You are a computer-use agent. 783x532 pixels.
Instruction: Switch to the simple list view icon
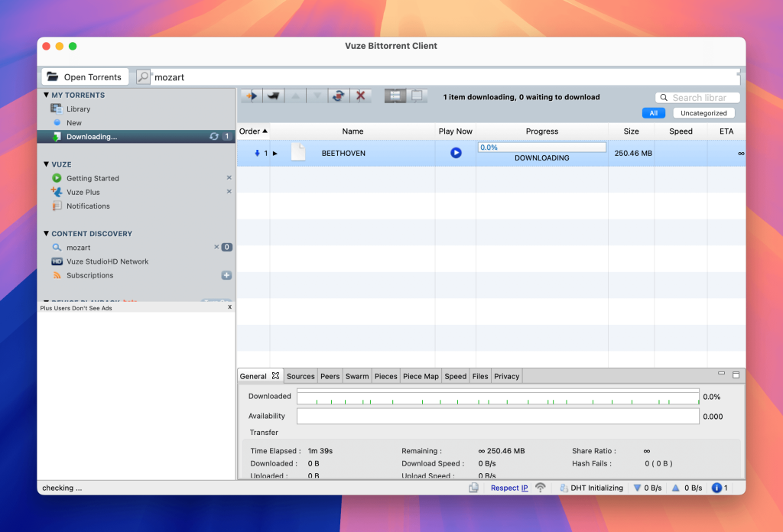click(417, 96)
